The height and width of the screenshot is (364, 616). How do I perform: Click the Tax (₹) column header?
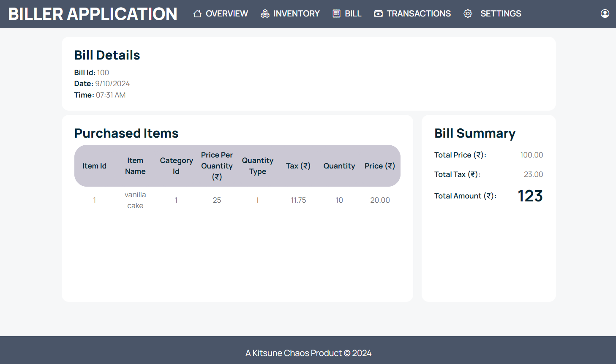(x=298, y=166)
